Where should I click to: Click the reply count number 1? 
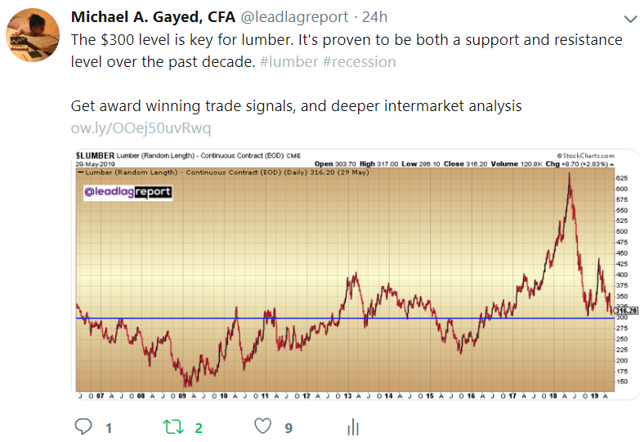coord(109,428)
